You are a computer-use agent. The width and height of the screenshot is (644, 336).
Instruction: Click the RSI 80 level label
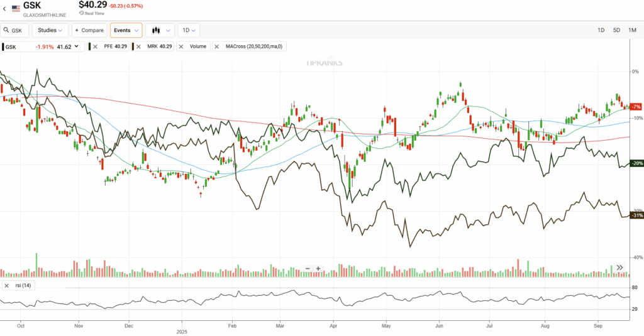tap(635, 288)
